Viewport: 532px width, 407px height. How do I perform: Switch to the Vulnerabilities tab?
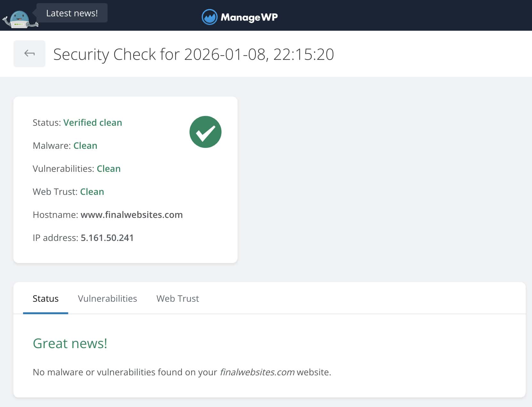click(x=108, y=298)
